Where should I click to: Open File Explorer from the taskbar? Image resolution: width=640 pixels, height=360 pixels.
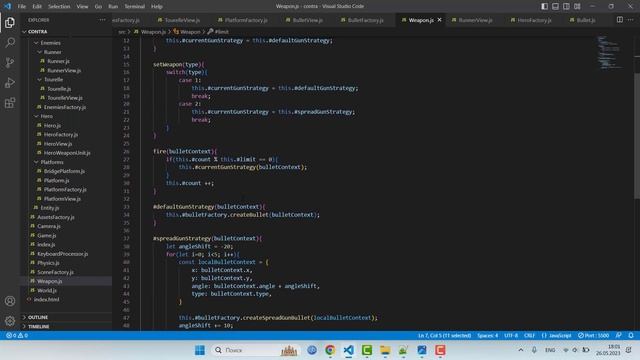385,350
